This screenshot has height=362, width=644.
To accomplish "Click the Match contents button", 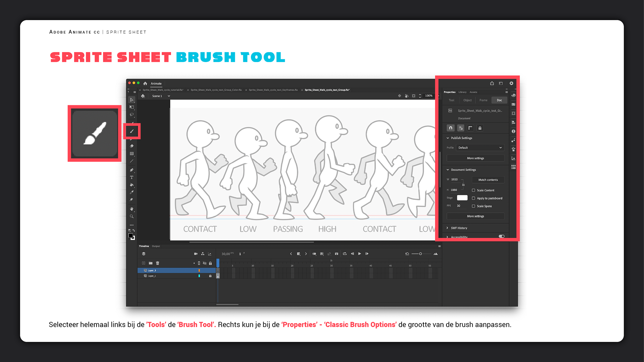I will pyautogui.click(x=488, y=180).
